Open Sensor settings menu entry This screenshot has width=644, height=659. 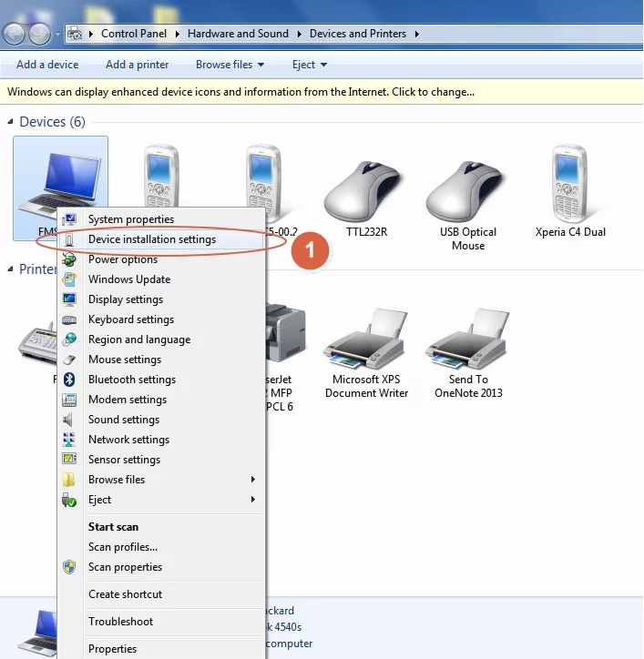point(160,460)
